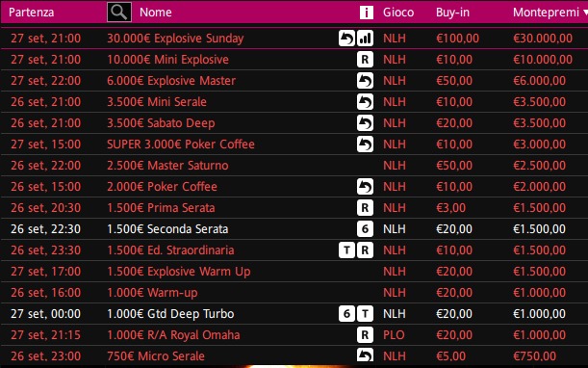Sort by the Montepremi column header
This screenshot has width=588, height=368.
(x=546, y=13)
